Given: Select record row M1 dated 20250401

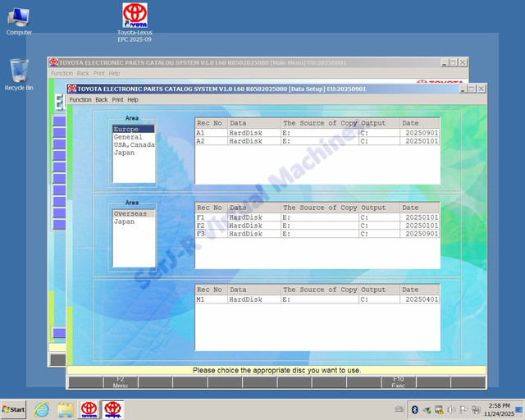Looking at the screenshot, I should [317, 299].
